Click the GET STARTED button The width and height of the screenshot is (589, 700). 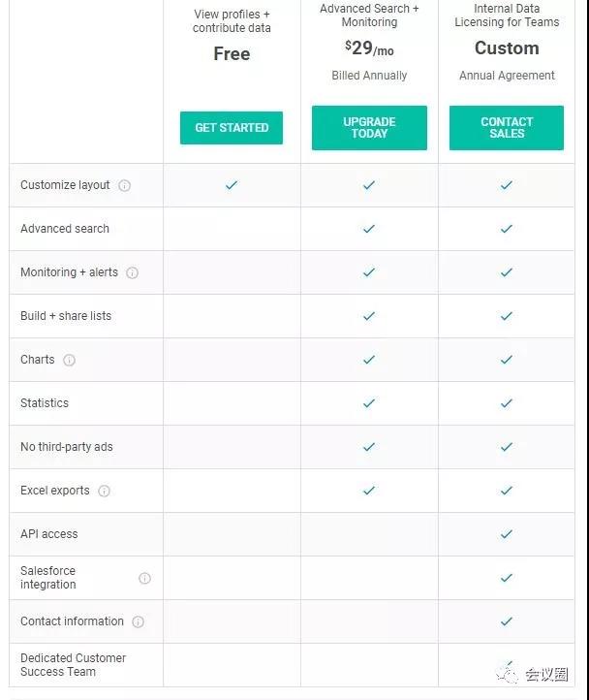(x=232, y=128)
